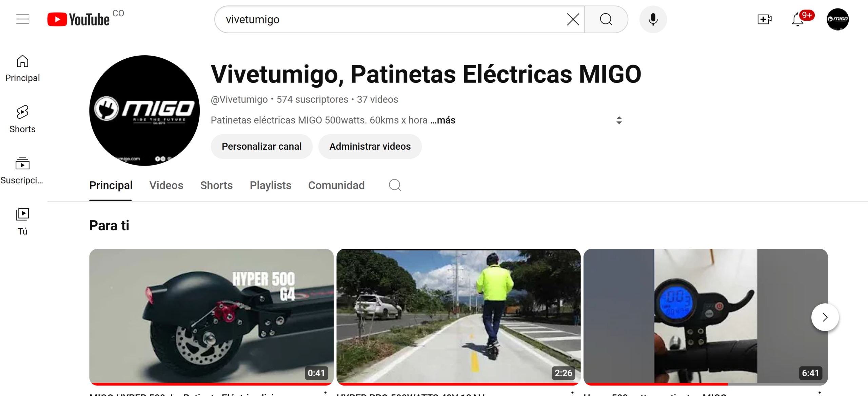
Task: Open the Create video icon
Action: pyautogui.click(x=765, y=19)
